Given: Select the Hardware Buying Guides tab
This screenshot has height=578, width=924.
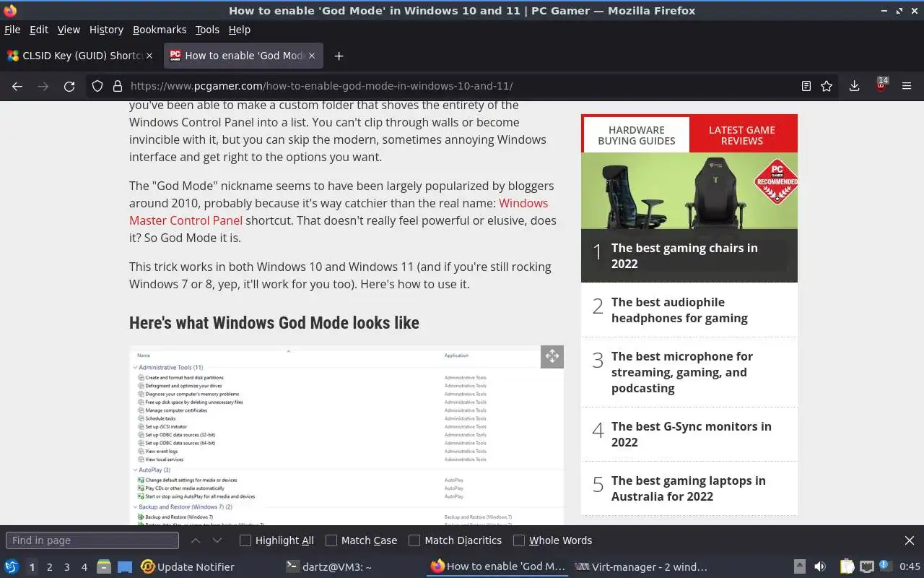Looking at the screenshot, I should point(636,135).
